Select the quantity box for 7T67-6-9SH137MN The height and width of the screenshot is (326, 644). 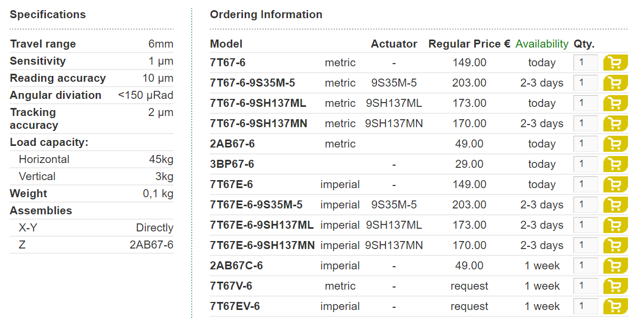click(x=586, y=123)
